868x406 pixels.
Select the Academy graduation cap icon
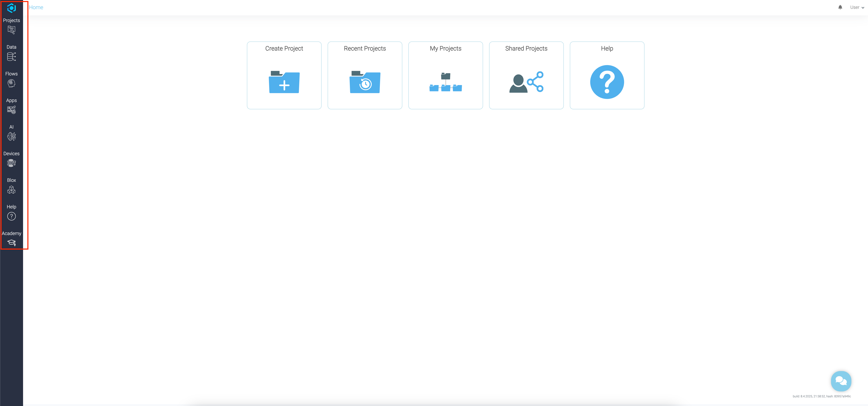coord(12,243)
